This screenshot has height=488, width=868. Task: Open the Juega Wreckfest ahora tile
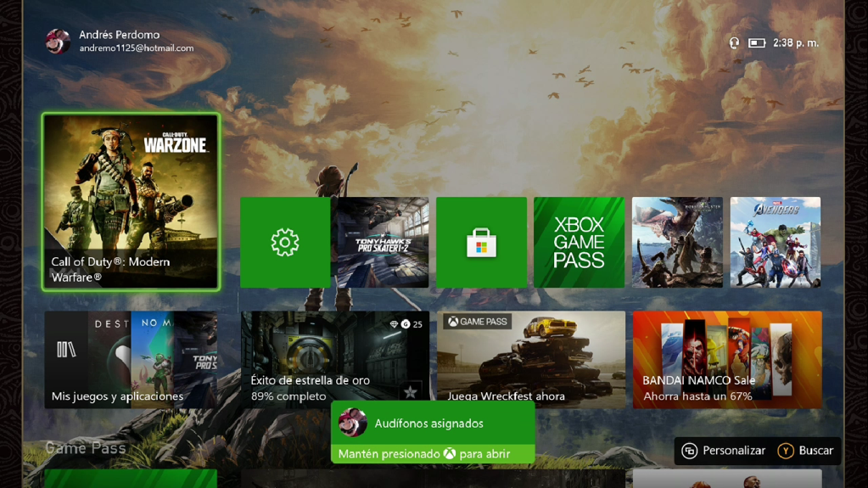tap(530, 359)
